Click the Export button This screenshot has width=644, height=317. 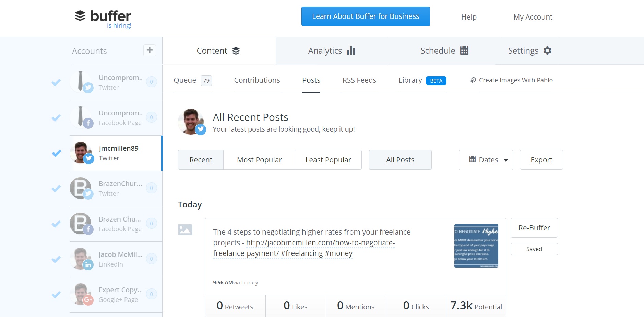click(x=541, y=160)
